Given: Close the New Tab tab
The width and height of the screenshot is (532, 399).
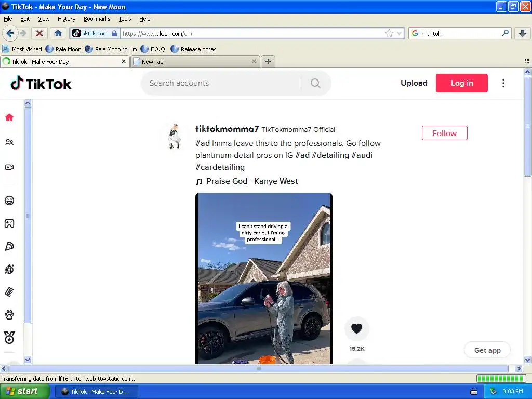Looking at the screenshot, I should 254,61.
